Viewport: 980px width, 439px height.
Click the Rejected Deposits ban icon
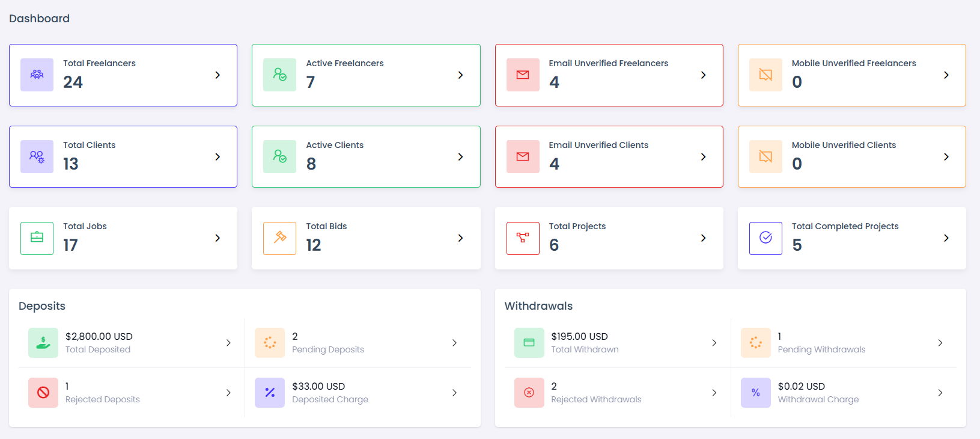pos(43,393)
